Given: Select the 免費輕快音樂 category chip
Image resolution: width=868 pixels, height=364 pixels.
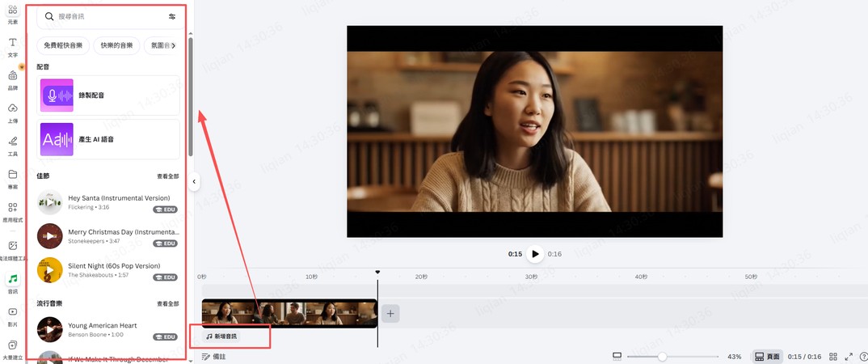Looking at the screenshot, I should tap(63, 45).
